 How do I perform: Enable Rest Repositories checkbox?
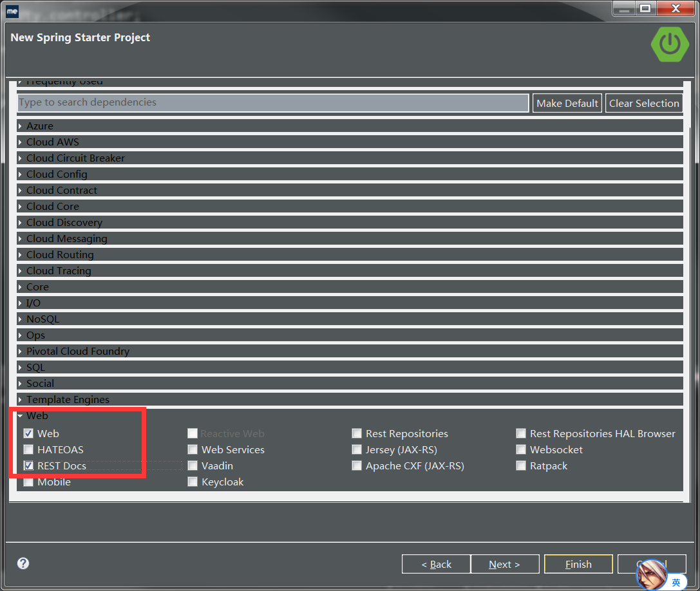tap(357, 433)
